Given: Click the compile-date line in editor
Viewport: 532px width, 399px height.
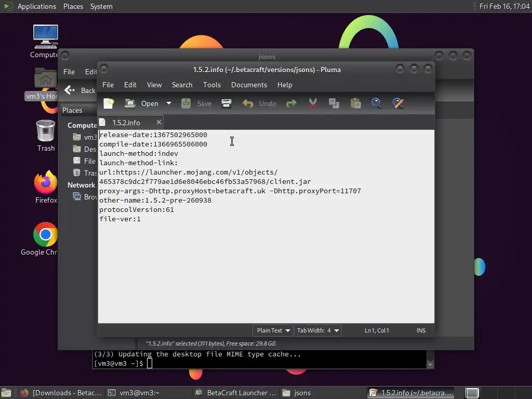Looking at the screenshot, I should [x=153, y=144].
